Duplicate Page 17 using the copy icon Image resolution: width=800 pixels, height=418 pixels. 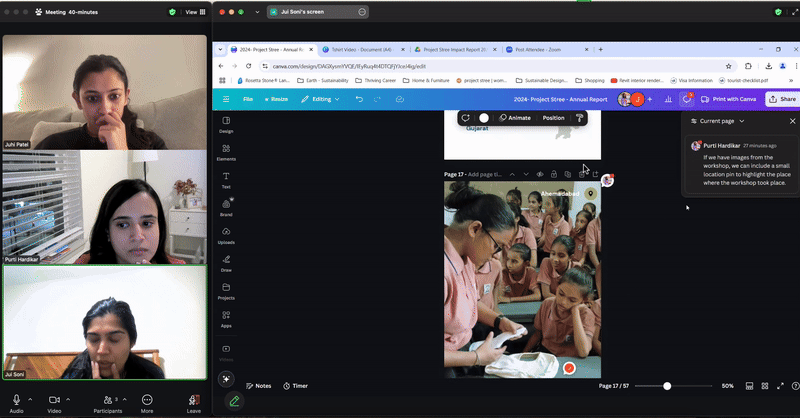click(567, 174)
